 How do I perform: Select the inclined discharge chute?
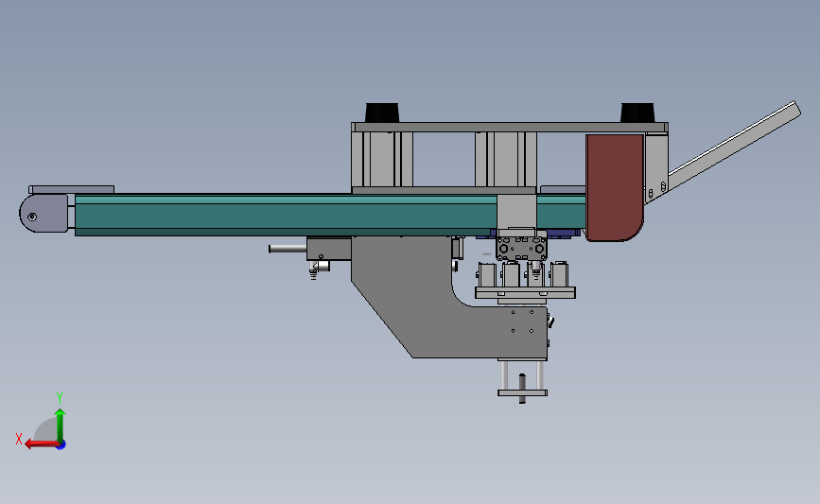734,145
